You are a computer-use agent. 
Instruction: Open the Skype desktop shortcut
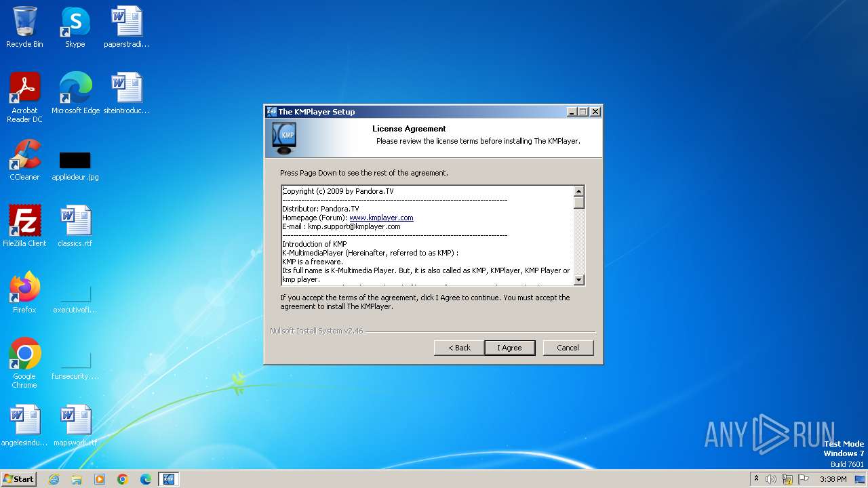click(75, 27)
